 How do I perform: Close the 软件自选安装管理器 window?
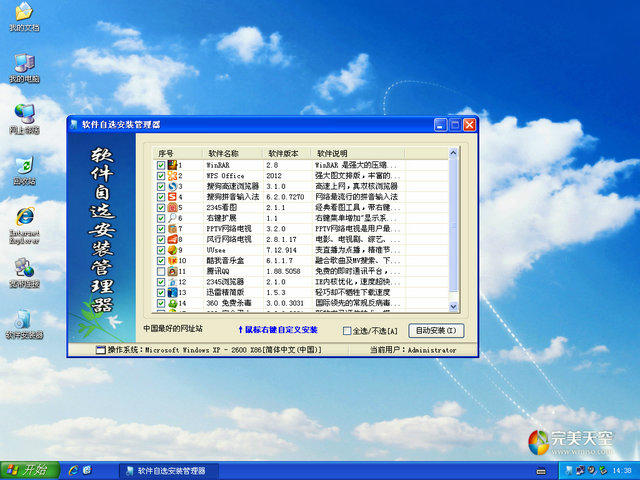point(469,125)
